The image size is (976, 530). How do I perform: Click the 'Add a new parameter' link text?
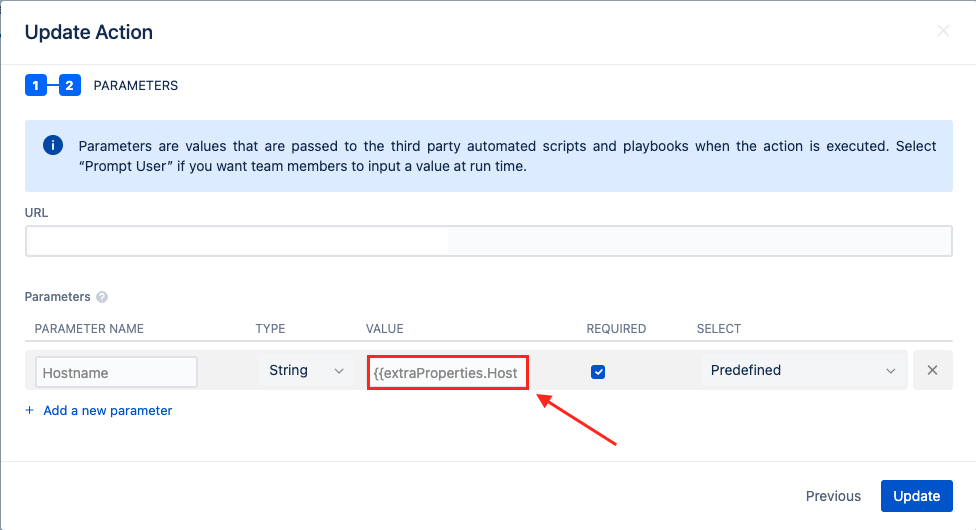tap(108, 411)
